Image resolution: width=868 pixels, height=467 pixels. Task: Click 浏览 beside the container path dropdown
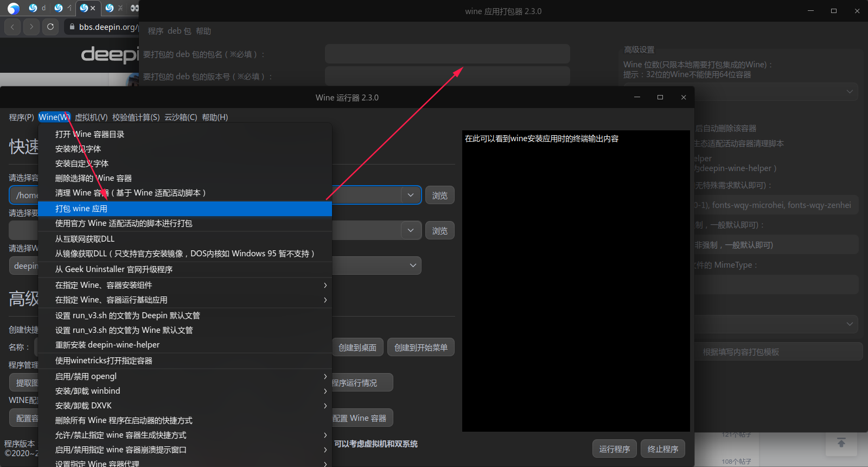click(x=440, y=195)
